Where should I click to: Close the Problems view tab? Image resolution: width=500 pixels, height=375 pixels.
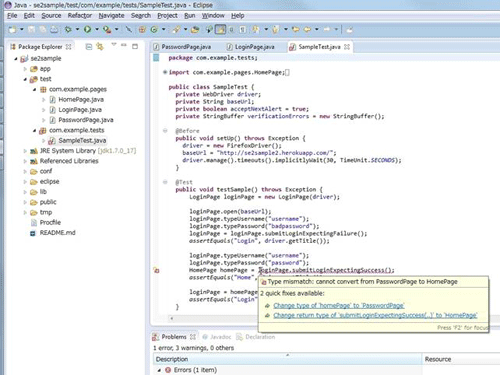pos(193,337)
